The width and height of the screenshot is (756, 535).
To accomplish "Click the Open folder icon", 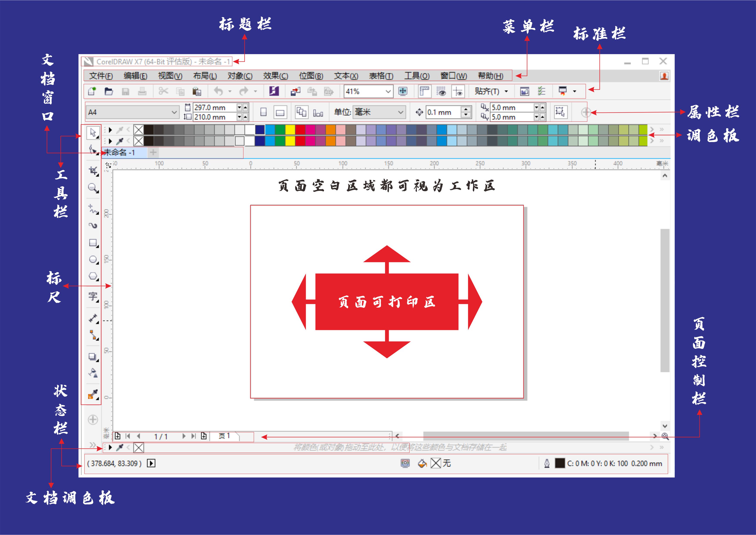I will coord(109,91).
